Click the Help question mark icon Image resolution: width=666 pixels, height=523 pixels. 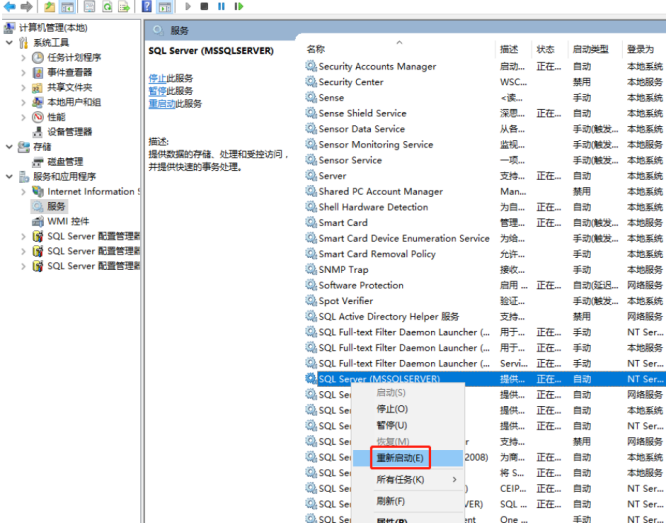pyautogui.click(x=147, y=6)
